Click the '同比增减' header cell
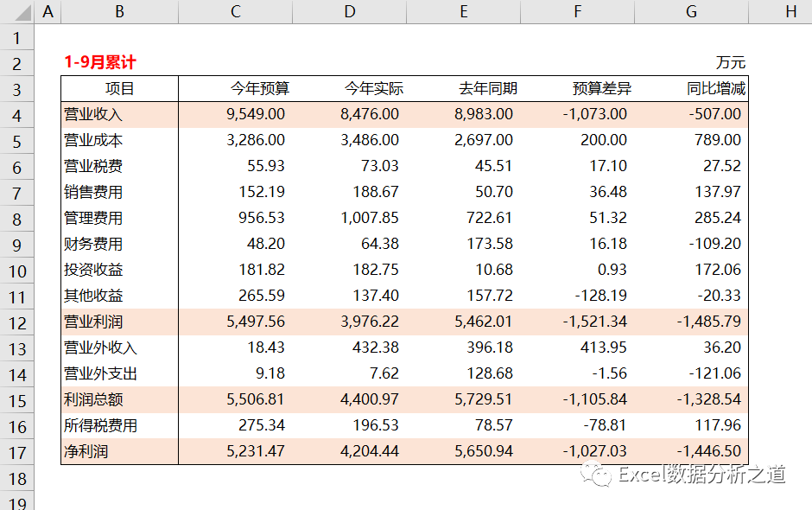Viewport: 812px width, 510px height. pyautogui.click(x=691, y=89)
